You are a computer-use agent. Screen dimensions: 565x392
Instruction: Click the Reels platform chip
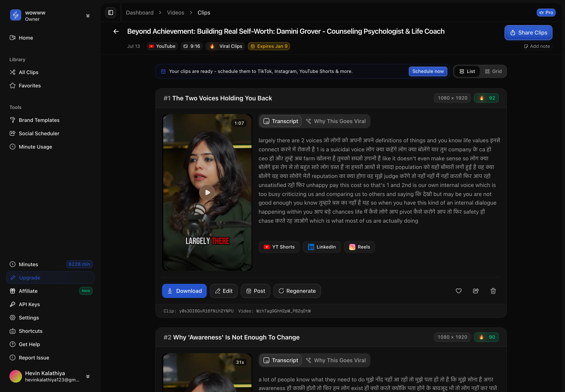click(x=359, y=247)
